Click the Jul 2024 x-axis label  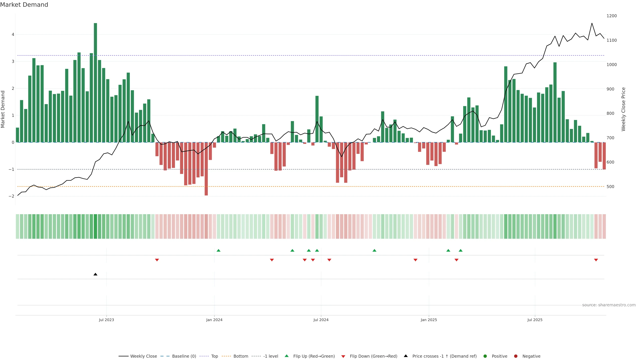321,320
